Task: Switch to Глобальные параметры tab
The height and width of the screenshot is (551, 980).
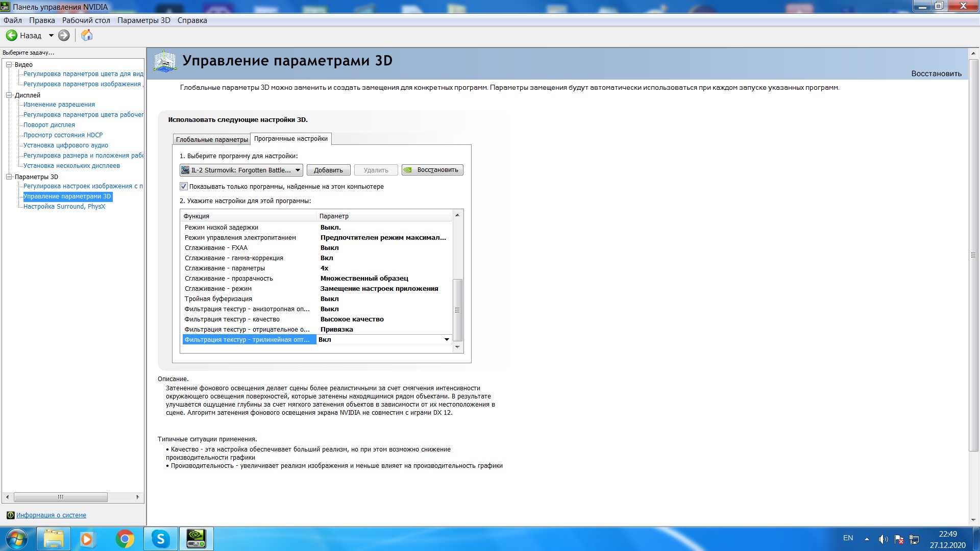Action: pos(212,139)
